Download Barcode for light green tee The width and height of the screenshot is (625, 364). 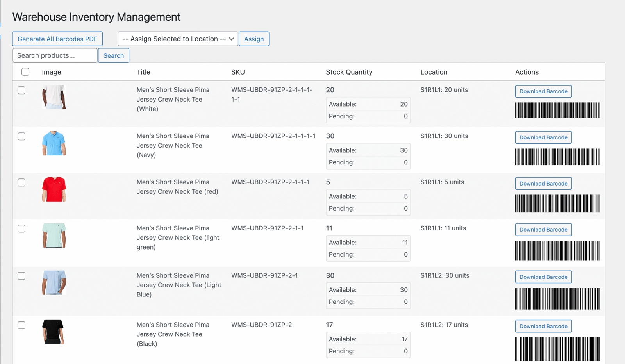(x=543, y=230)
